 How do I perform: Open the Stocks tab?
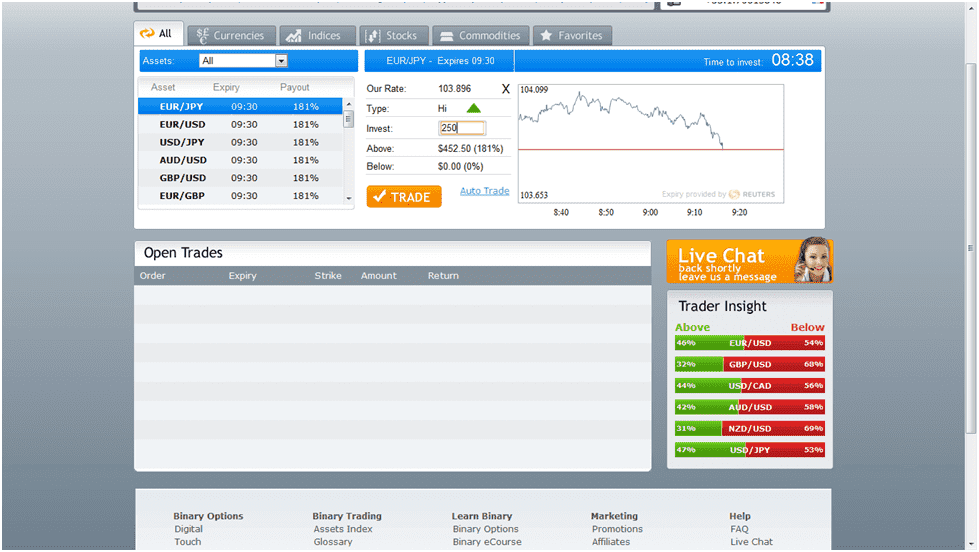tap(392, 36)
